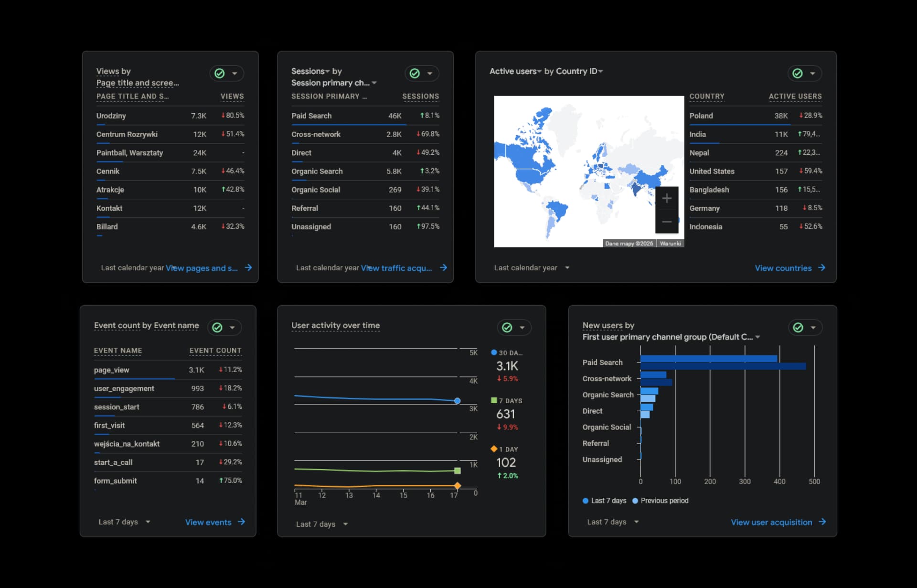Click Previous period legend color dot
917x588 pixels.
coord(635,501)
